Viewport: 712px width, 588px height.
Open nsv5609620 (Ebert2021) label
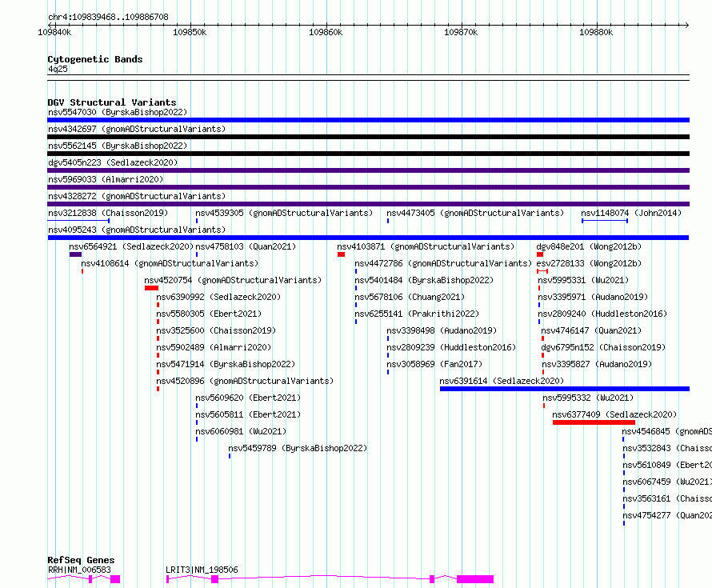(x=248, y=398)
